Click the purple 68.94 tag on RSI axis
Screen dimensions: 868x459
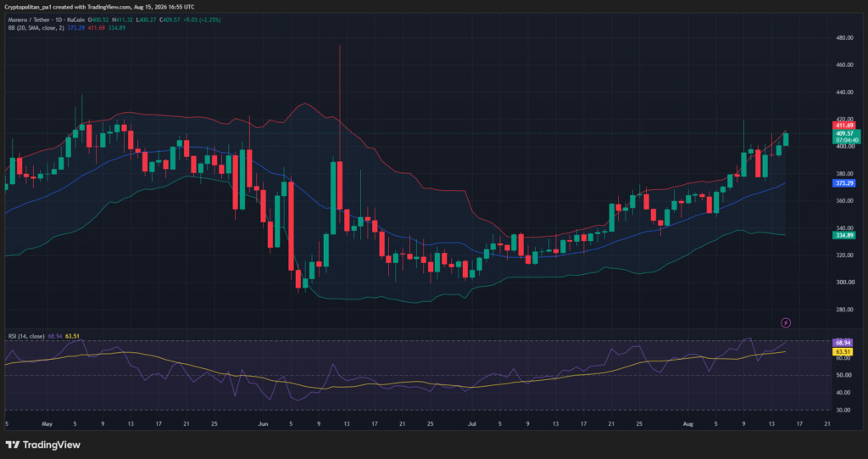click(843, 343)
